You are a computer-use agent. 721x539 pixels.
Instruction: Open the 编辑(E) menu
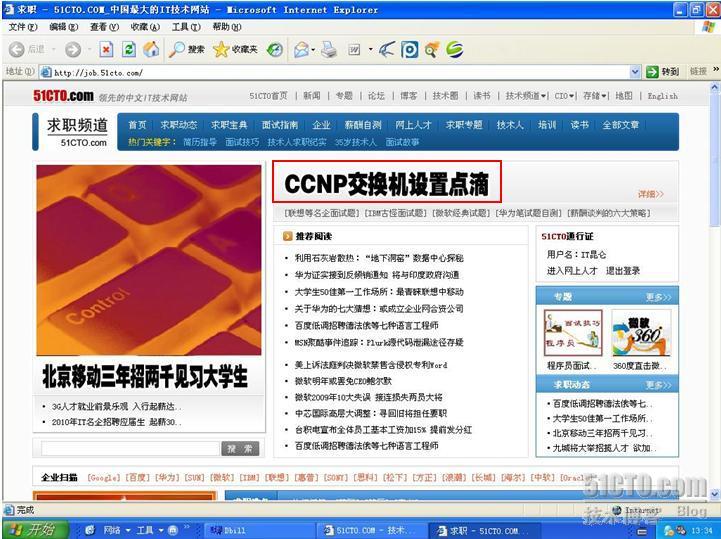tap(63, 27)
